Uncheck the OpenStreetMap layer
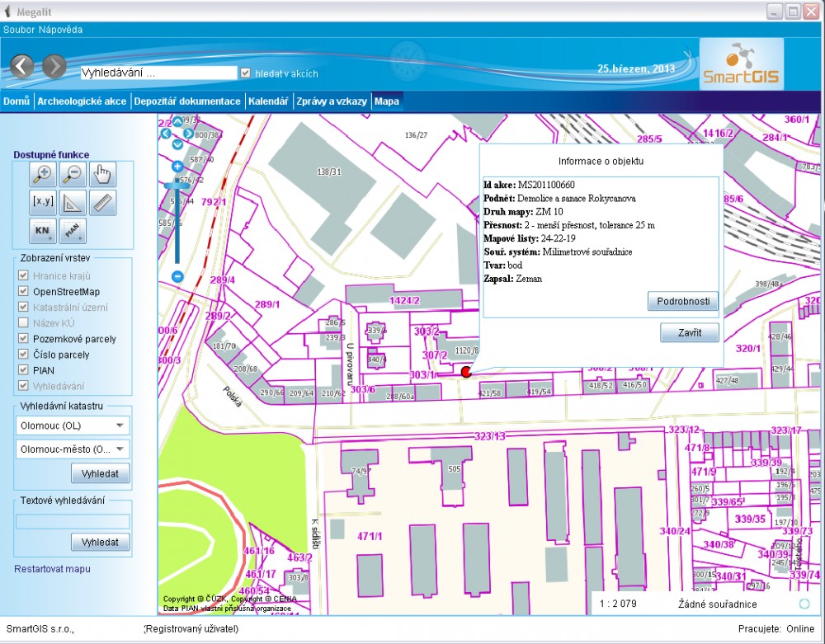 pos(23,292)
